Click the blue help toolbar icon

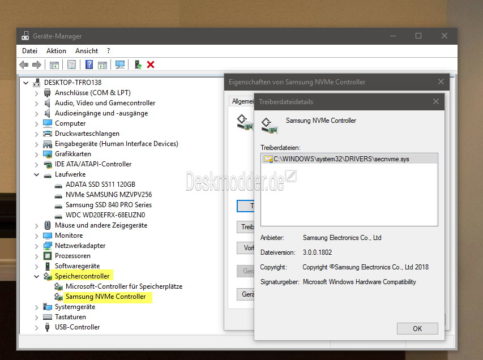point(89,64)
